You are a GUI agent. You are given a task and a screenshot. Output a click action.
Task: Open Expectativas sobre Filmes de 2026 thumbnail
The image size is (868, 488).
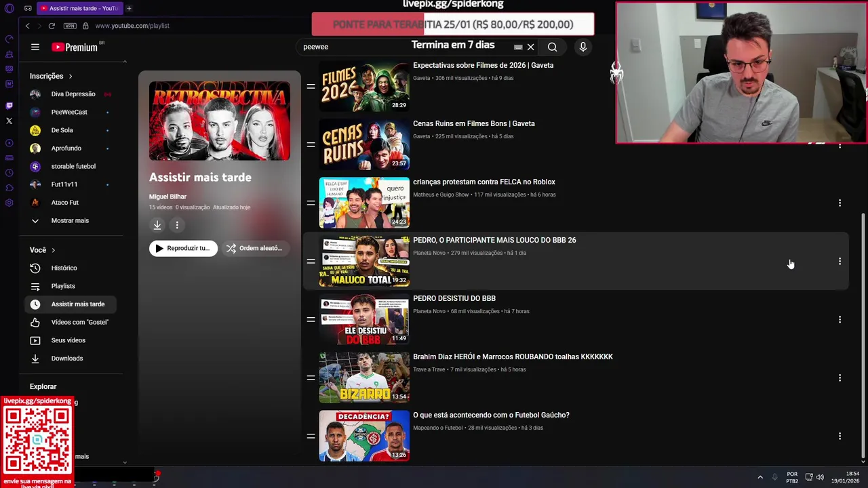(364, 86)
